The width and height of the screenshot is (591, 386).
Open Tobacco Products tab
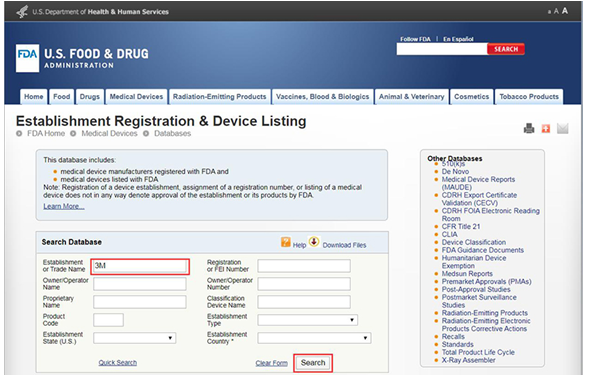[x=529, y=97]
